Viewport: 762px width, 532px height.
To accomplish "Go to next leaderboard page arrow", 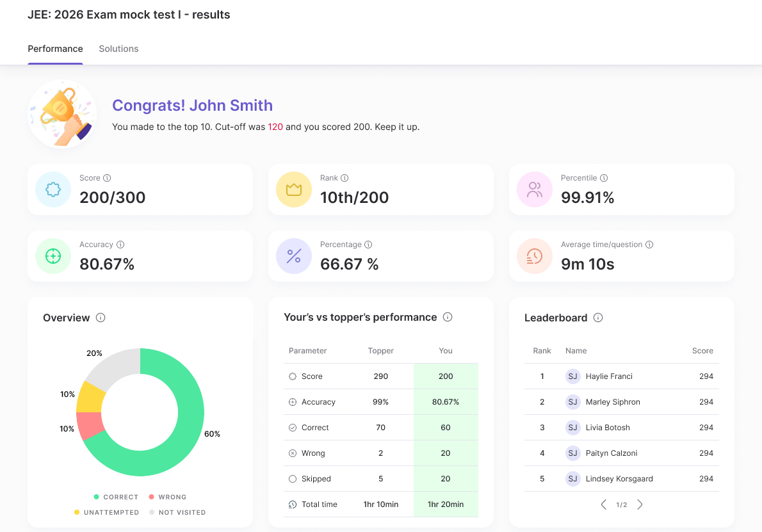I will point(640,504).
